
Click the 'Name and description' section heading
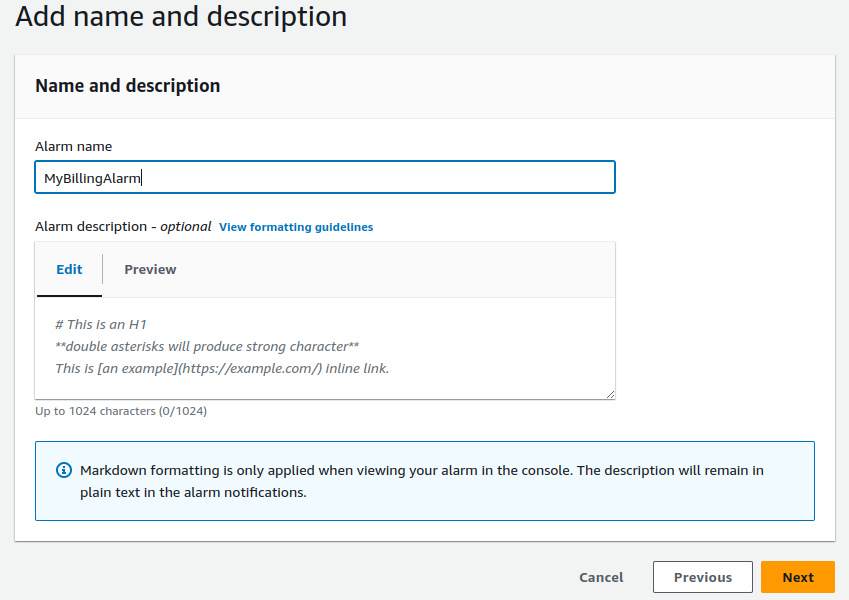click(128, 86)
